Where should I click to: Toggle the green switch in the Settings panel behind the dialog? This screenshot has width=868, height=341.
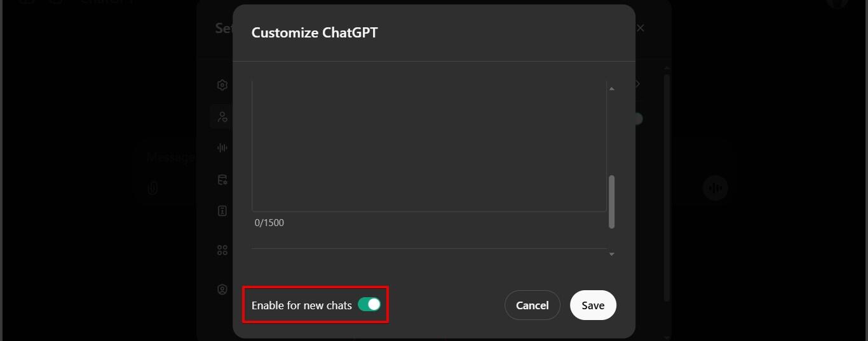(x=637, y=119)
